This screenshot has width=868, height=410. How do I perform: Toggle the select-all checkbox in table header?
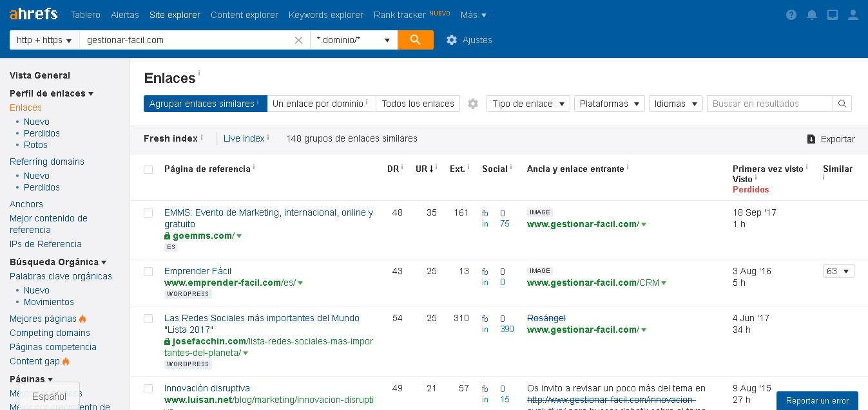tap(148, 169)
